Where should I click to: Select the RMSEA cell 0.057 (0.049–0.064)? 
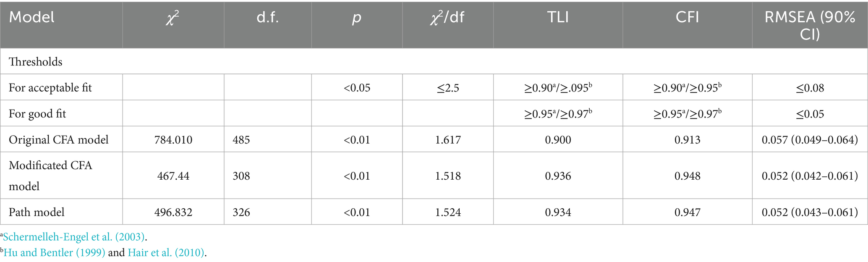coord(810,139)
